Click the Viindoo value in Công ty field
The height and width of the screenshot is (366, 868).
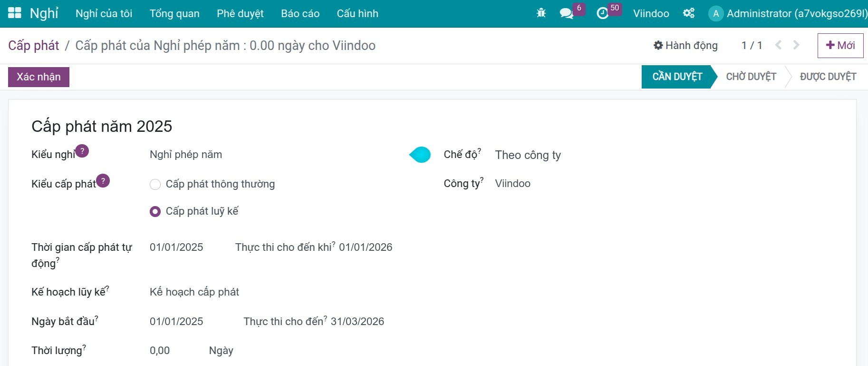coord(513,183)
